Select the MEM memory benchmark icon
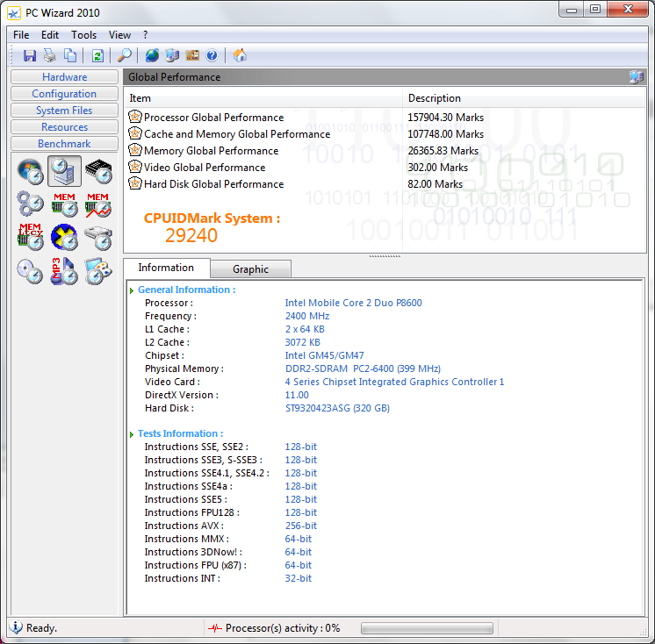655x644 pixels. coord(64,204)
